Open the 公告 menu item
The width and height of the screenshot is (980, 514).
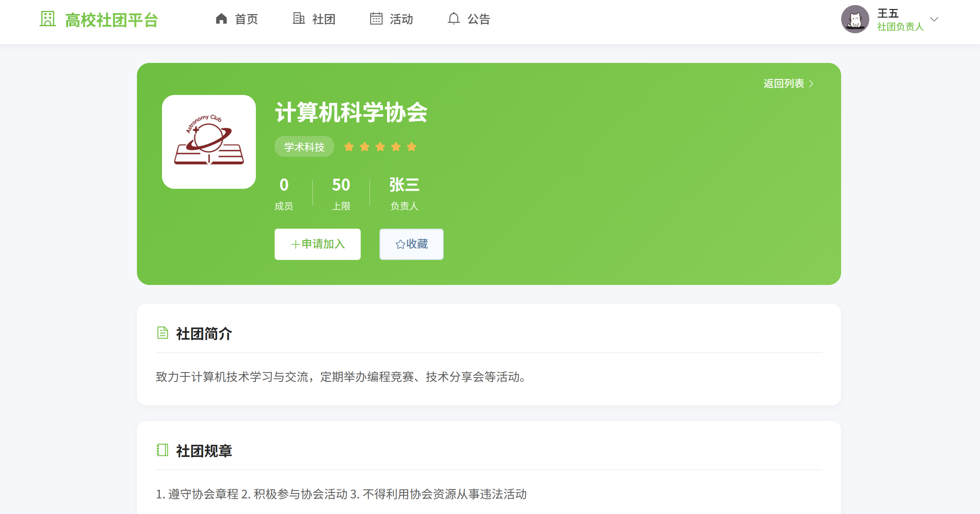click(x=479, y=19)
